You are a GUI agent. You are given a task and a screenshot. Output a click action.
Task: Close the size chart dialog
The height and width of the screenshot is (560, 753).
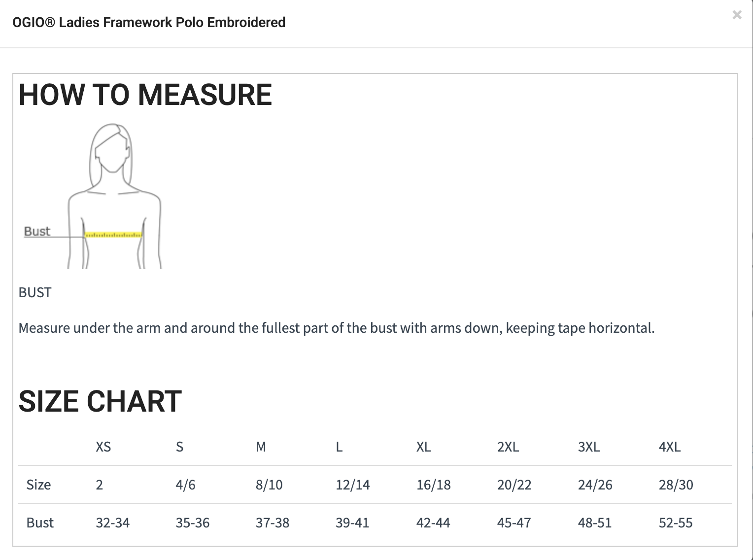coord(737,15)
